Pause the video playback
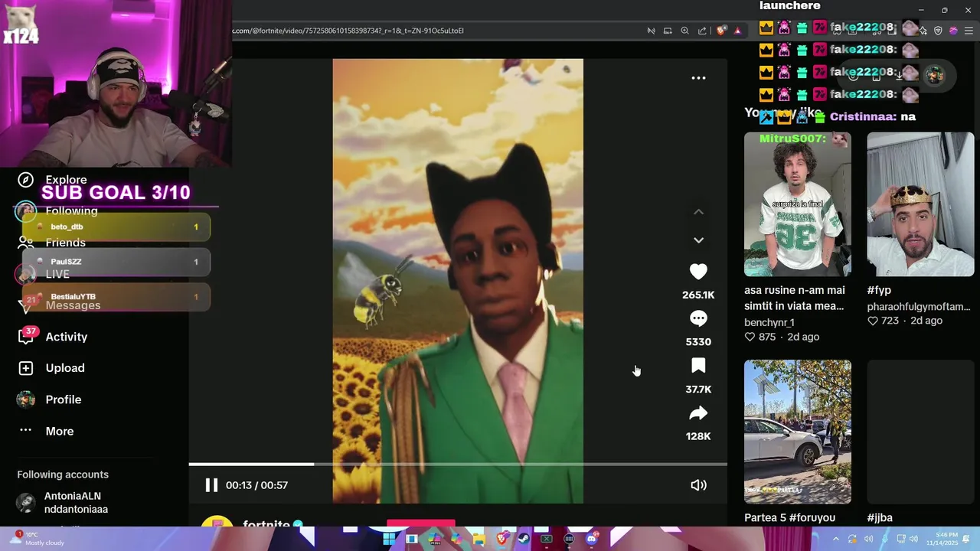The height and width of the screenshot is (551, 980). tap(211, 485)
